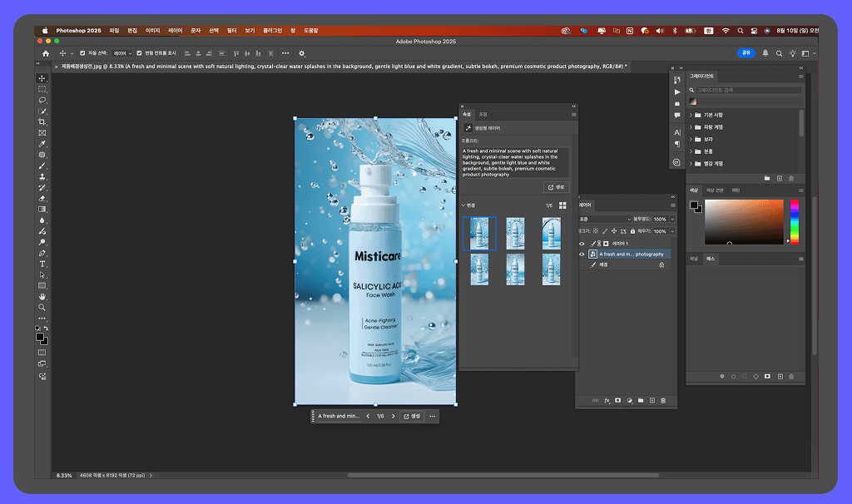Toggle Show Transform Controls checkbox
Screen dimensions: 852x504
coord(139,53)
